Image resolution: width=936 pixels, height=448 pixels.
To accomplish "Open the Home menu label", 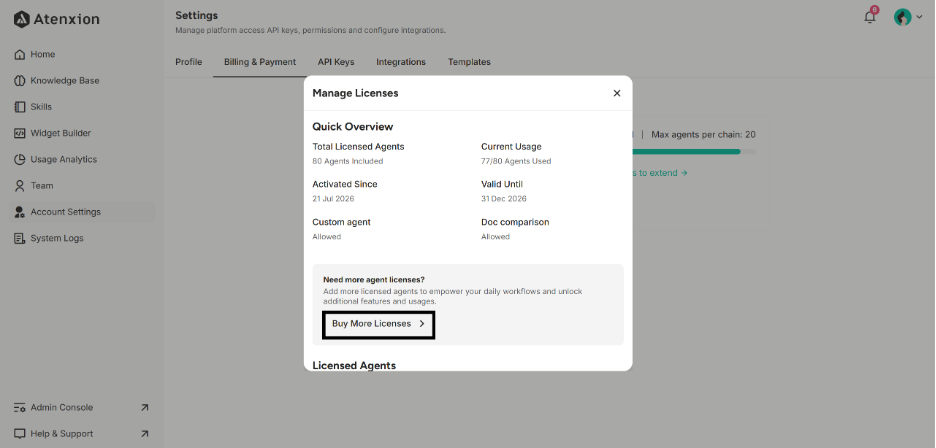I will coord(43,54).
